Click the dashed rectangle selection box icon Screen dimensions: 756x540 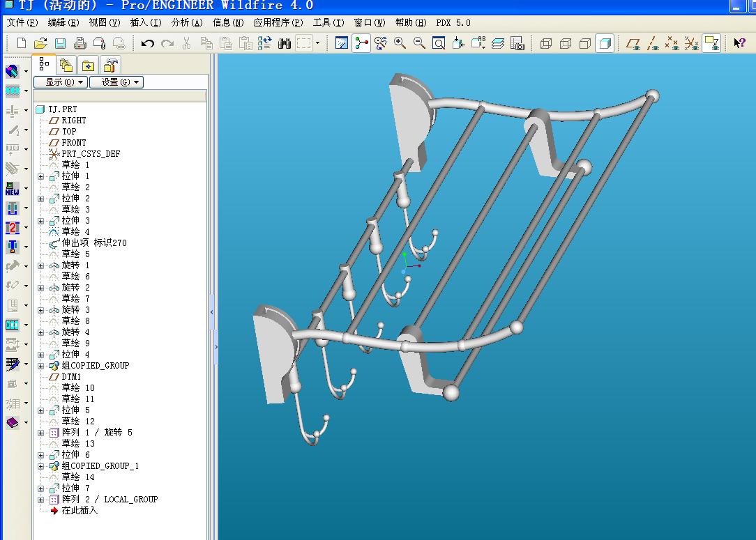click(x=304, y=43)
